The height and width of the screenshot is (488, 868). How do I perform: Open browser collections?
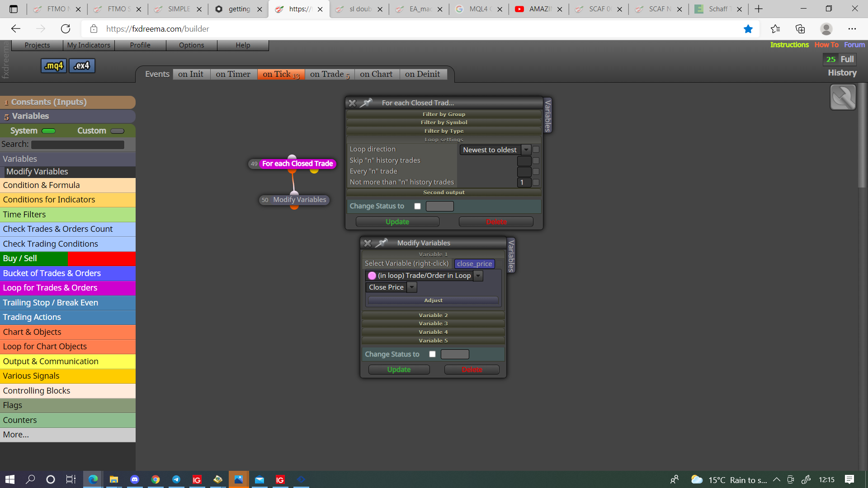coord(800,29)
